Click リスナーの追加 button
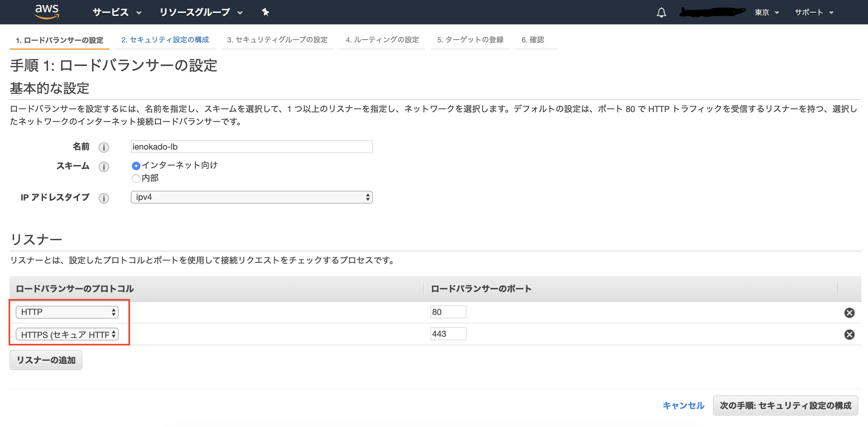Screen dimensions: 868x427 46,360
